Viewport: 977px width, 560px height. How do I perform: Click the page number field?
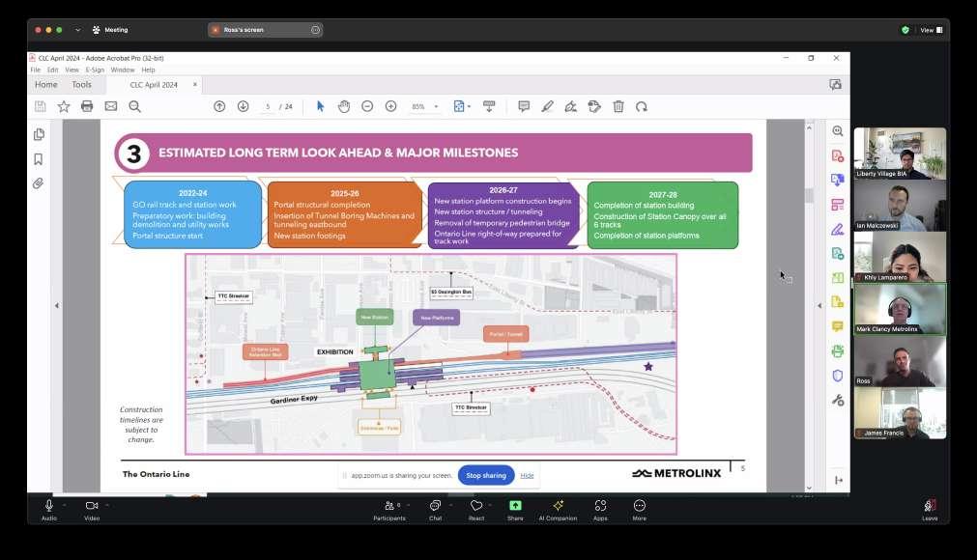point(268,106)
